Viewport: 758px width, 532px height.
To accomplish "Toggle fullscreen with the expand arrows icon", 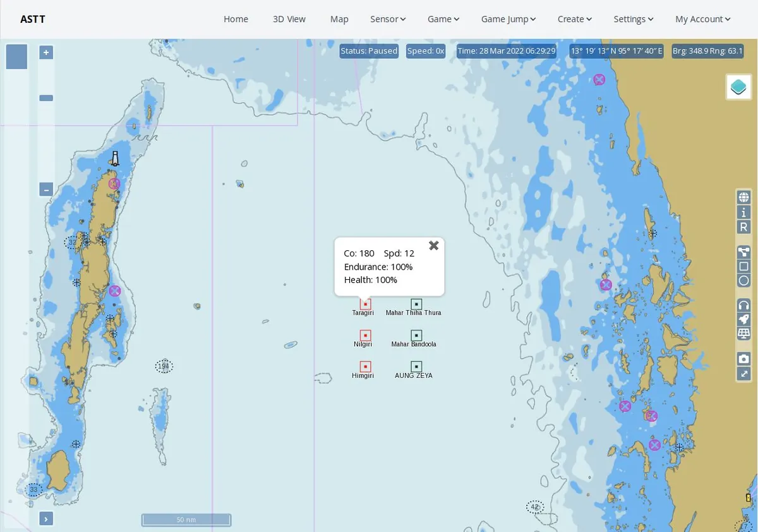I will coord(743,373).
